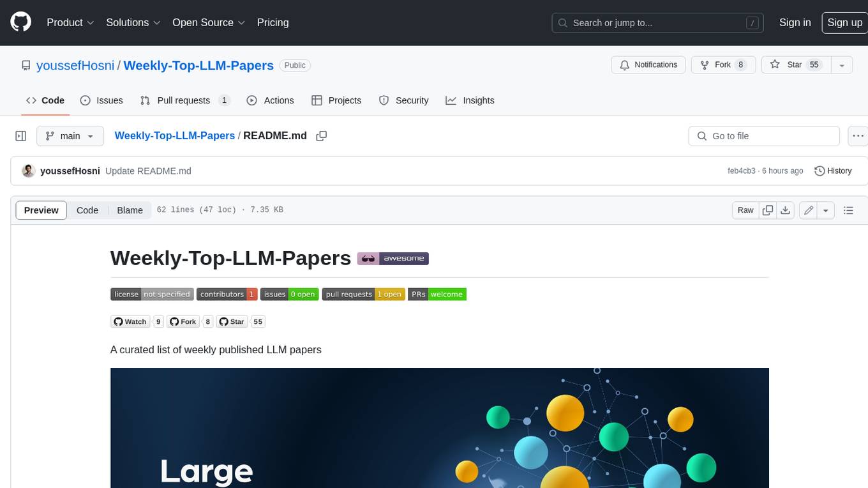Viewport: 868px width, 488px height.
Task: Open the Update README.md commit message
Action: tap(148, 171)
